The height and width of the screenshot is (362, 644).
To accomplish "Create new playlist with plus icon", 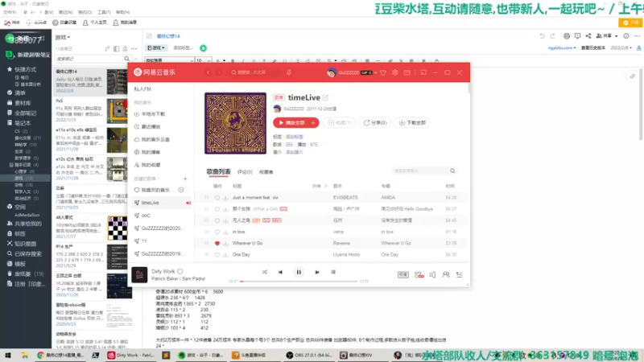I will pyautogui.click(x=185, y=179).
